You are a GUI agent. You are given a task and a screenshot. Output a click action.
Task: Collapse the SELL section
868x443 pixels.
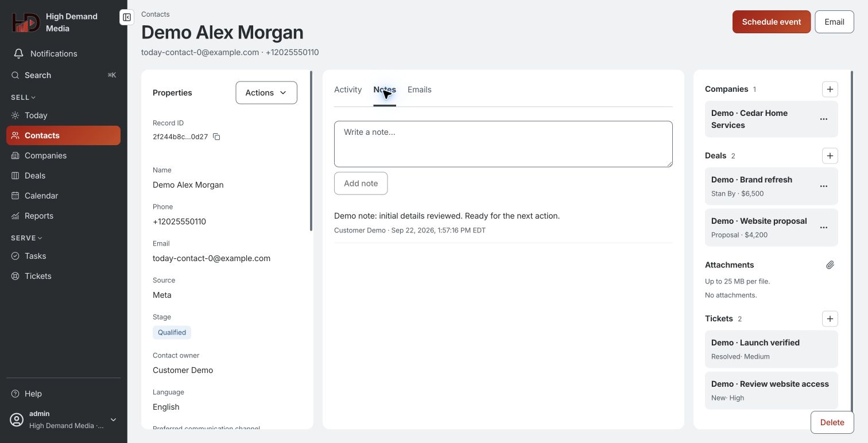point(24,98)
